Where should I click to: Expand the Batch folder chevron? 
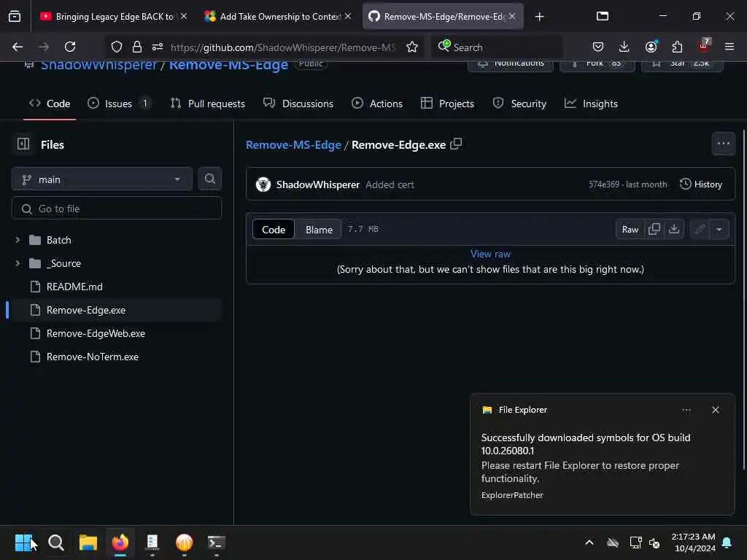18,239
